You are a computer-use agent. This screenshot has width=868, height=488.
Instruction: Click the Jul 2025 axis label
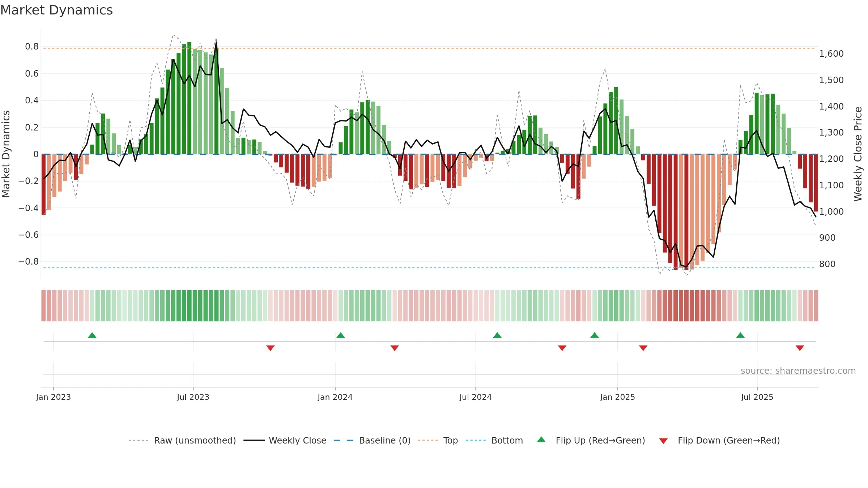757,397
